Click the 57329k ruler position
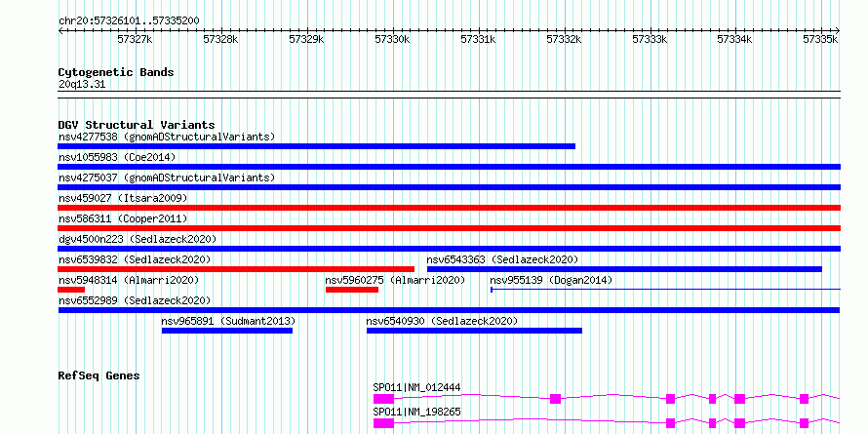Viewport: 868px width, 434px height. [307, 39]
